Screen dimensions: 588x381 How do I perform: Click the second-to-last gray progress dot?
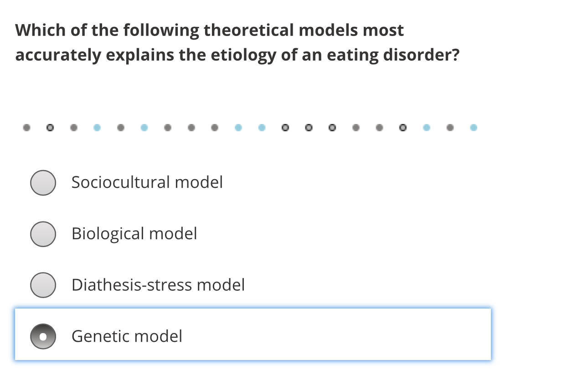pyautogui.click(x=380, y=128)
